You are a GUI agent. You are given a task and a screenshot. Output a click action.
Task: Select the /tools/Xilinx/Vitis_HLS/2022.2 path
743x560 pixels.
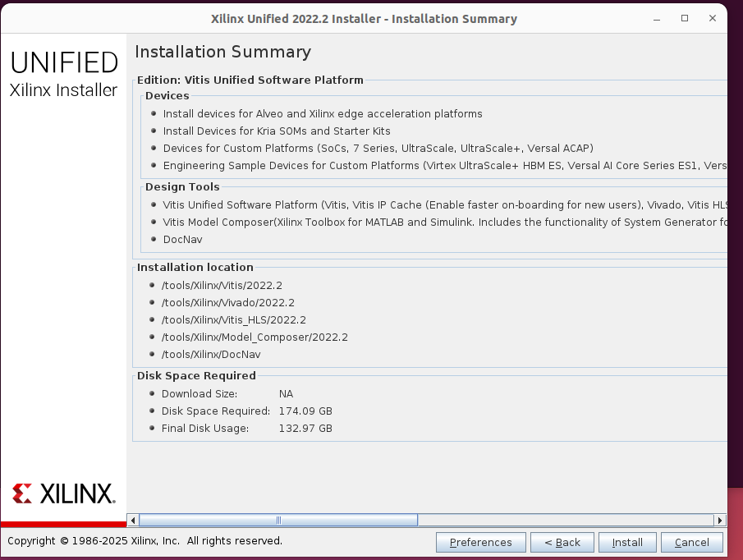tap(234, 319)
